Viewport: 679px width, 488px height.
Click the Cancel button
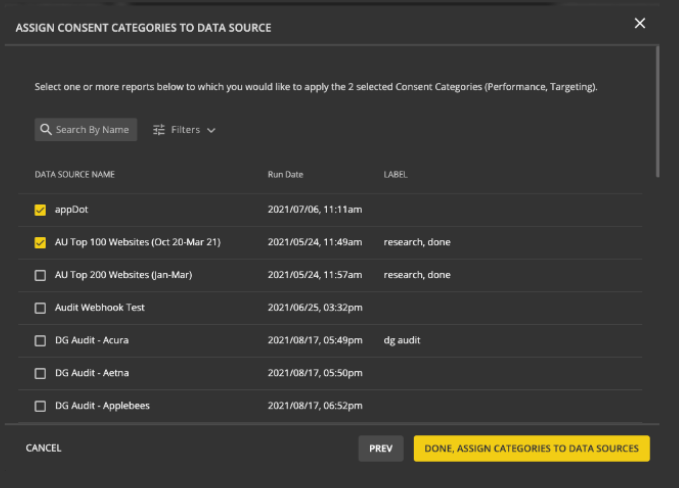tap(44, 449)
